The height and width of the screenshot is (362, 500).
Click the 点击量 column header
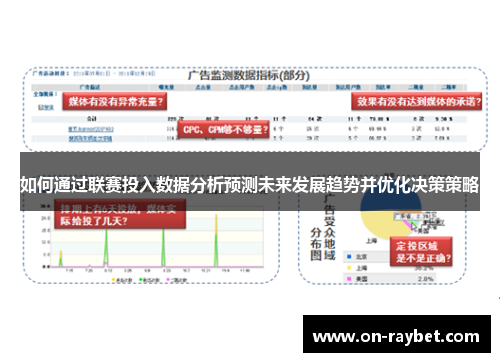(203, 87)
